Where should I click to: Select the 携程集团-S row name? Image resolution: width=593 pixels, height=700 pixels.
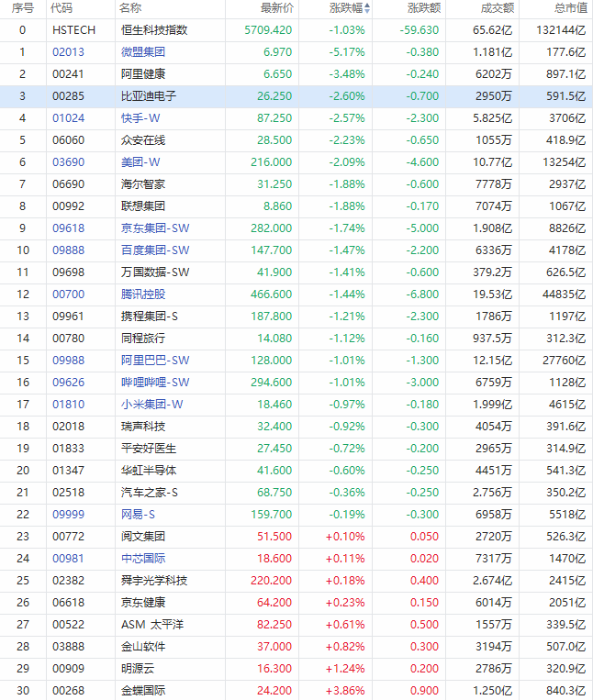tap(150, 317)
